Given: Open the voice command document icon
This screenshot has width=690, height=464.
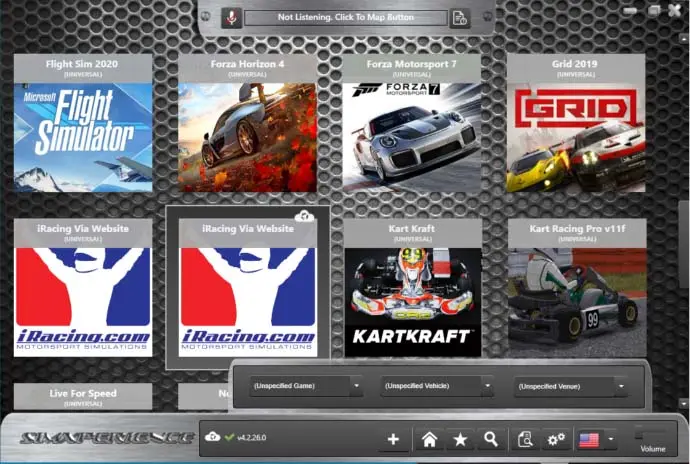Looking at the screenshot, I should click(x=460, y=18).
